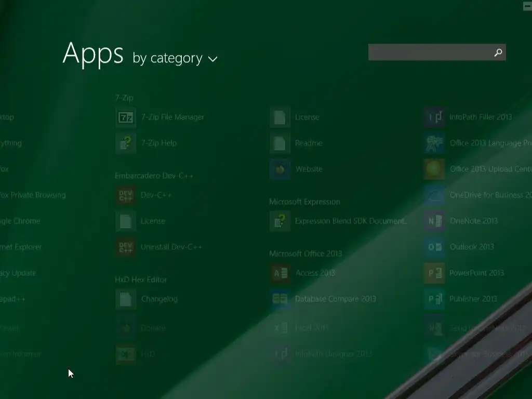532x399 pixels.
Task: Select the Microsoft Office 2013 category header
Action: pos(305,254)
